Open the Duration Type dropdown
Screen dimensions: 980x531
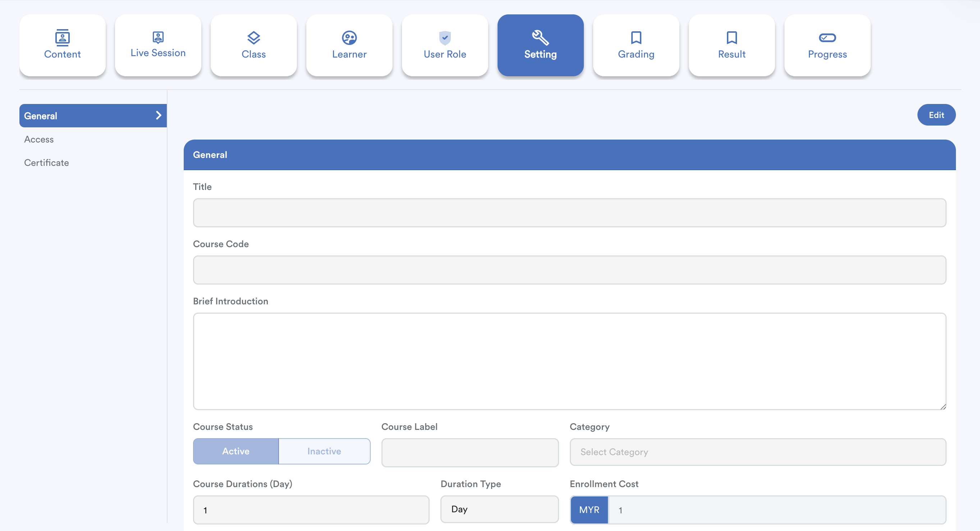tap(499, 509)
